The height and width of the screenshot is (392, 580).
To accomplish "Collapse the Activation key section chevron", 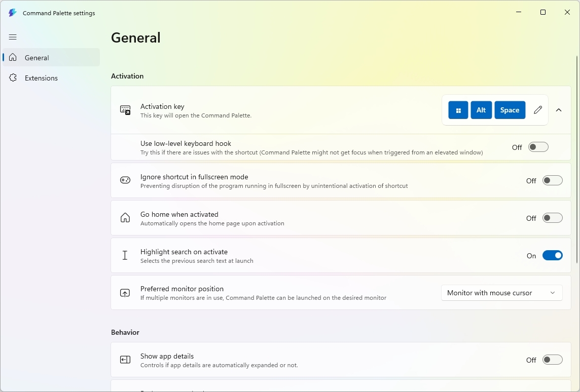I will pos(559,110).
